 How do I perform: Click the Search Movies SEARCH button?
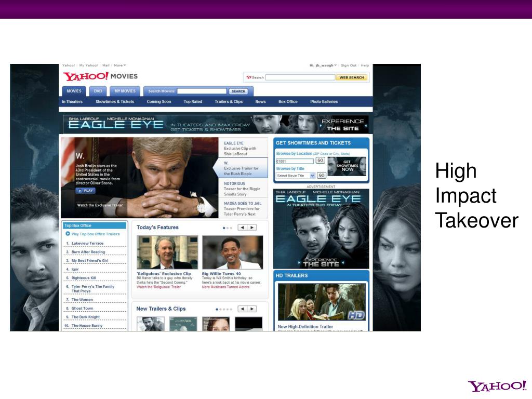point(238,91)
